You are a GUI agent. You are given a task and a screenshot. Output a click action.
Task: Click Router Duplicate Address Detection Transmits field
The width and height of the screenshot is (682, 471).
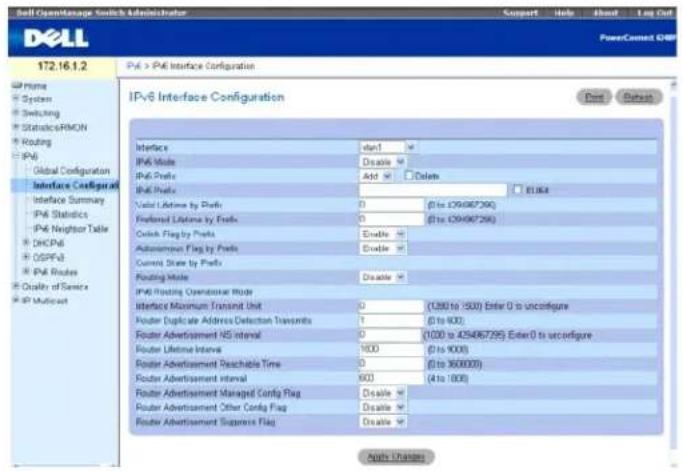tap(391, 321)
